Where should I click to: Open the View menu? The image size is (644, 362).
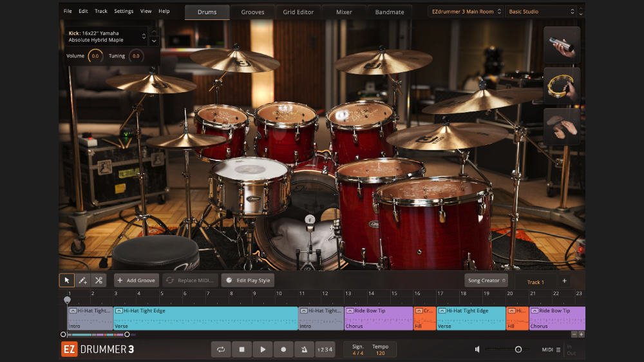coord(146,11)
